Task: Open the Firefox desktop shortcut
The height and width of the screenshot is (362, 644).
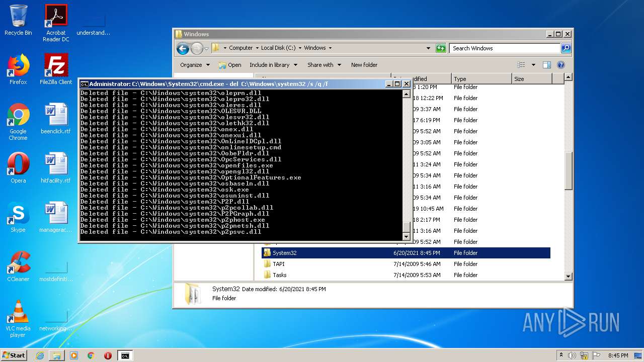Action: [18, 69]
